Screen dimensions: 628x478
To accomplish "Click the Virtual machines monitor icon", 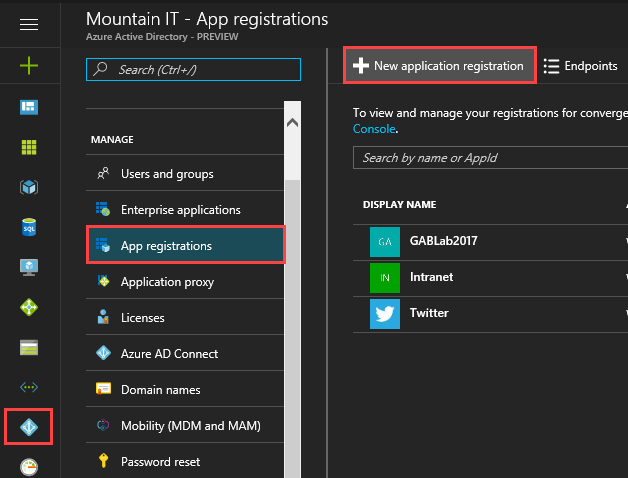I will point(29,267).
